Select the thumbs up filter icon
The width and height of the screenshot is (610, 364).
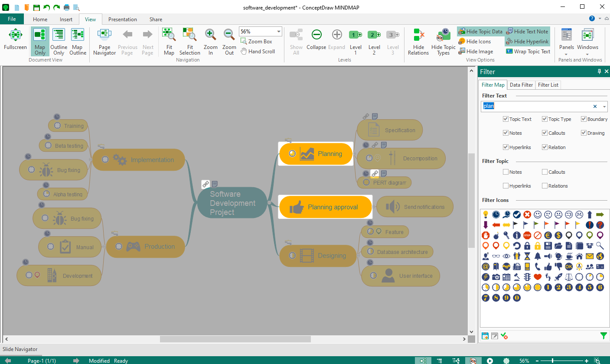[x=548, y=266]
